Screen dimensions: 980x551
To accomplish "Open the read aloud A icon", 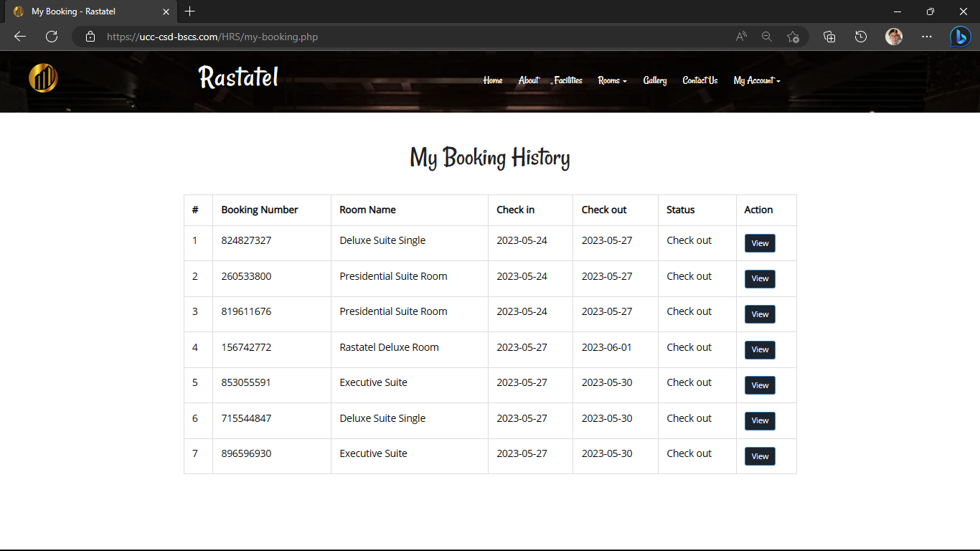I will click(x=740, y=37).
